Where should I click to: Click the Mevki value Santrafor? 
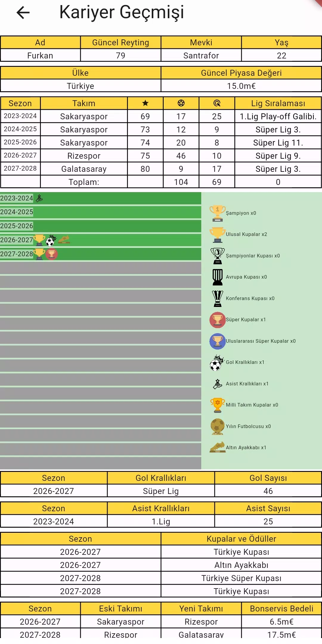tap(201, 56)
